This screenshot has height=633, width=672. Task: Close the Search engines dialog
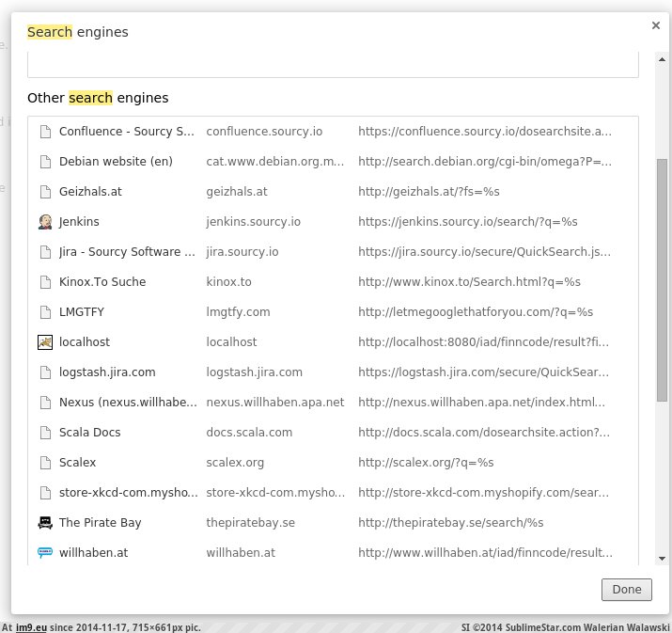coord(655,25)
